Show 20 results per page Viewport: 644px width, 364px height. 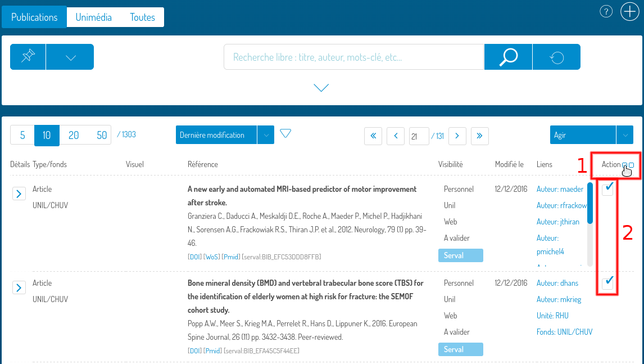pos(74,136)
